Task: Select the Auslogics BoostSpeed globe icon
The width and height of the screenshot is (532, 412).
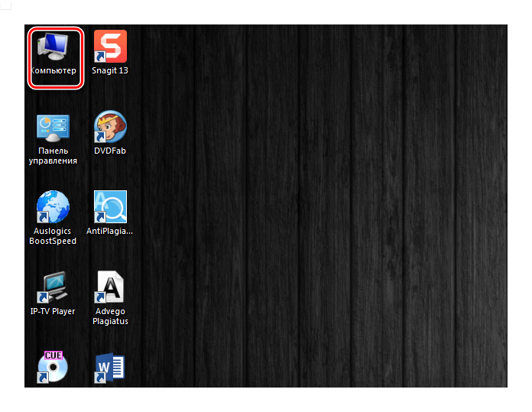Action: click(54, 206)
